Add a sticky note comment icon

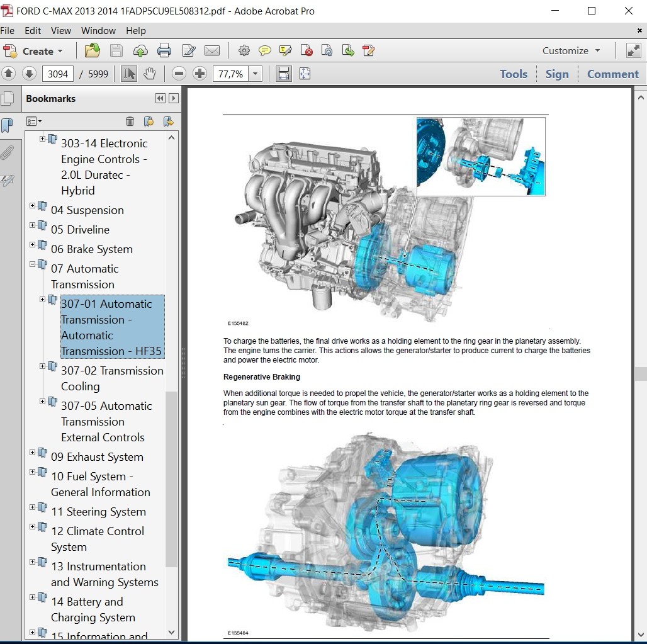point(264,51)
